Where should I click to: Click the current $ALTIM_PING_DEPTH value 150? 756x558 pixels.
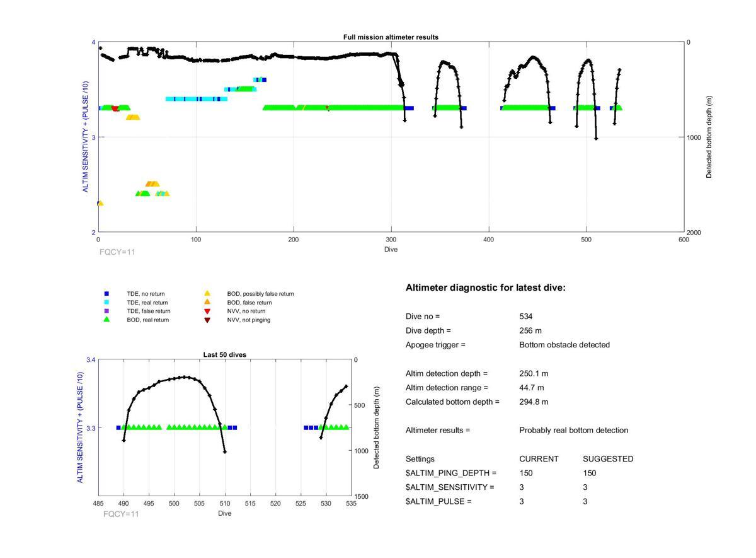[526, 474]
